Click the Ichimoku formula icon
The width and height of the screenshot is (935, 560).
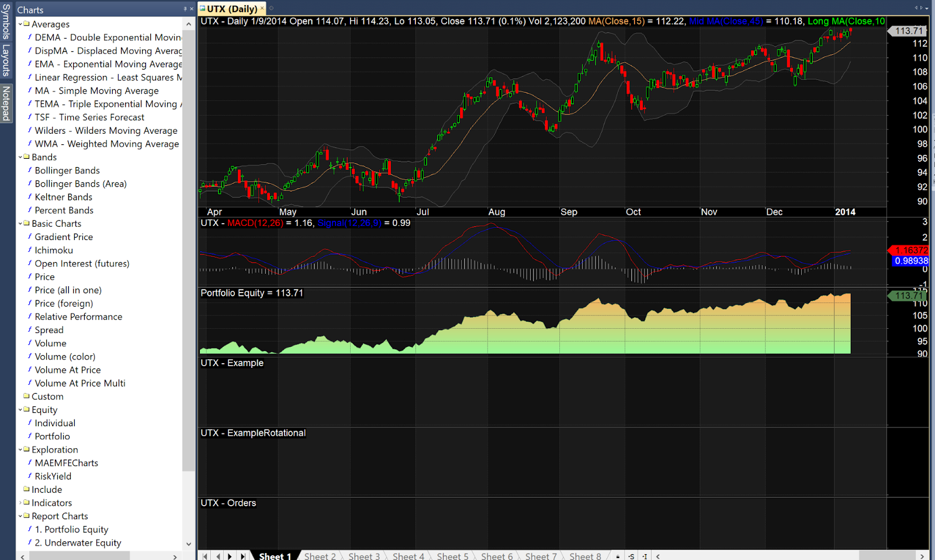[30, 250]
